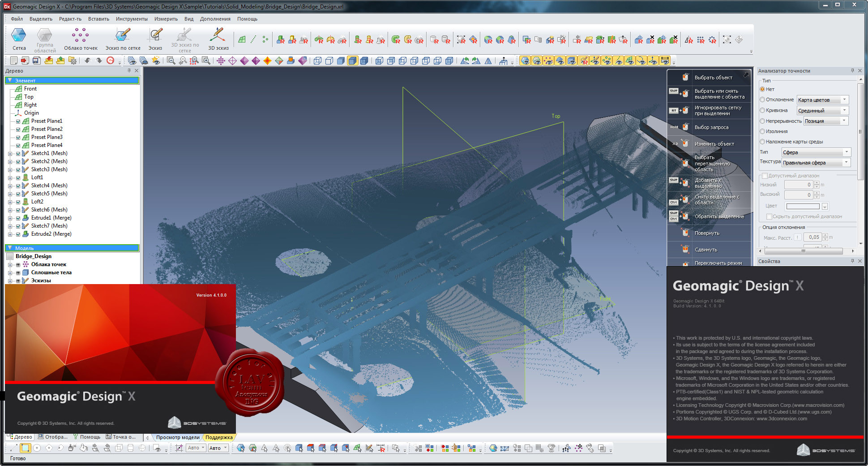The width and height of the screenshot is (868, 466).
Task: Click the new file icon
Action: click(x=14, y=60)
